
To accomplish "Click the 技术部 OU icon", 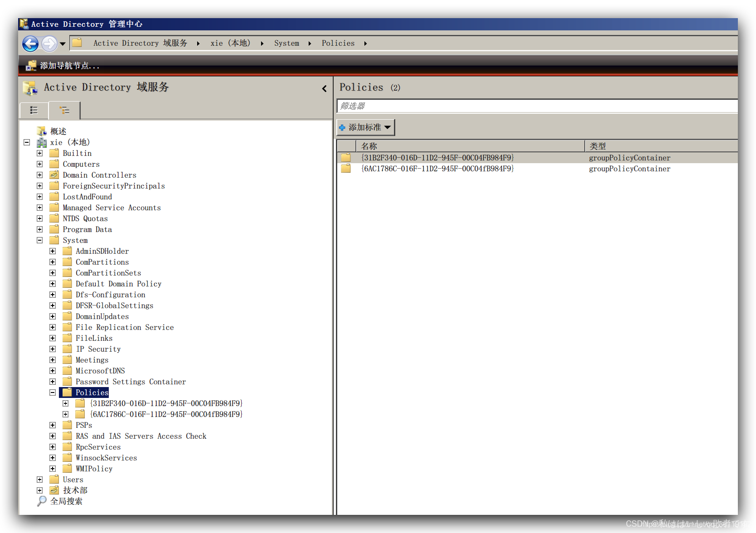I will point(54,490).
